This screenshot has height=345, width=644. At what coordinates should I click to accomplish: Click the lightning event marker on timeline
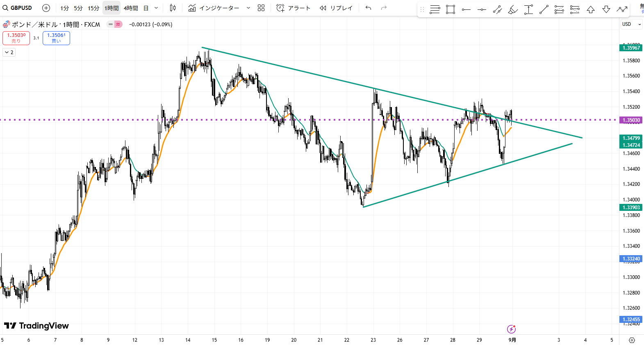click(511, 329)
